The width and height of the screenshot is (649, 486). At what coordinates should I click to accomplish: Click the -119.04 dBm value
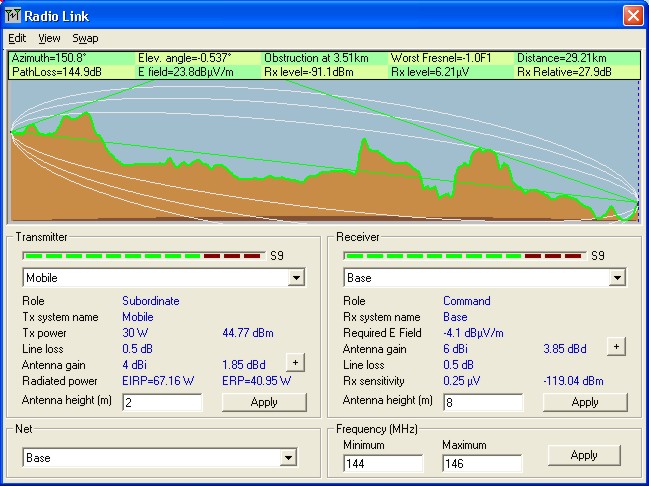coord(573,381)
